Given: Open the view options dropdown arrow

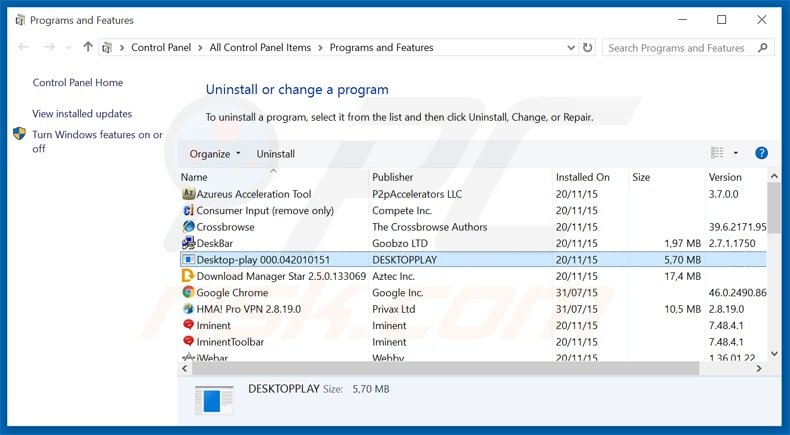Looking at the screenshot, I should point(736,153).
